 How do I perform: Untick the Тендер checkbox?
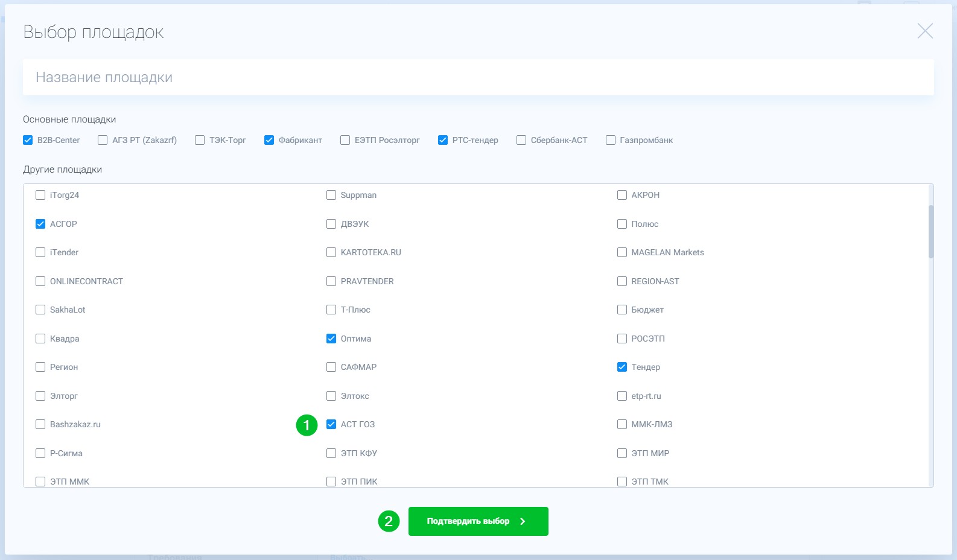[622, 367]
